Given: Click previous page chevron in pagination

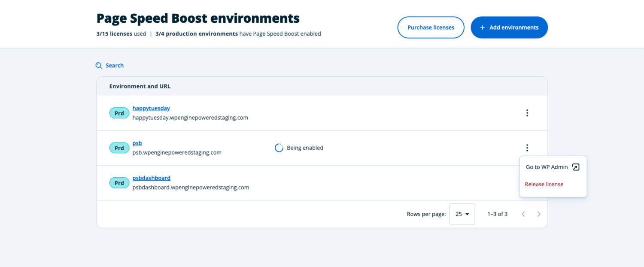Looking at the screenshot, I should (523, 214).
